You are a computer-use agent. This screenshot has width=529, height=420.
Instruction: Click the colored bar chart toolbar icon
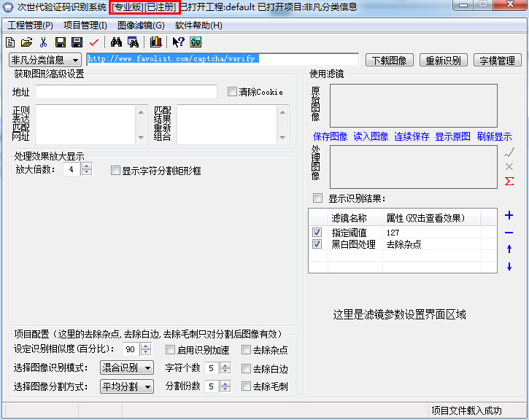pyautogui.click(x=156, y=42)
